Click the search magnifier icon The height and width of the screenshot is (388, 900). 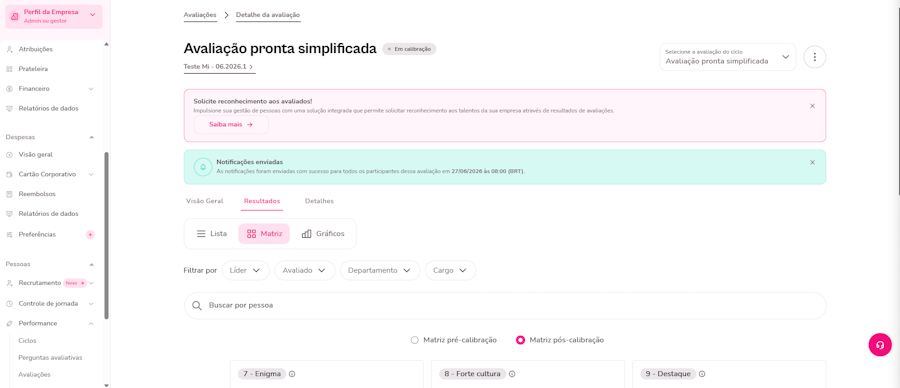pos(197,305)
